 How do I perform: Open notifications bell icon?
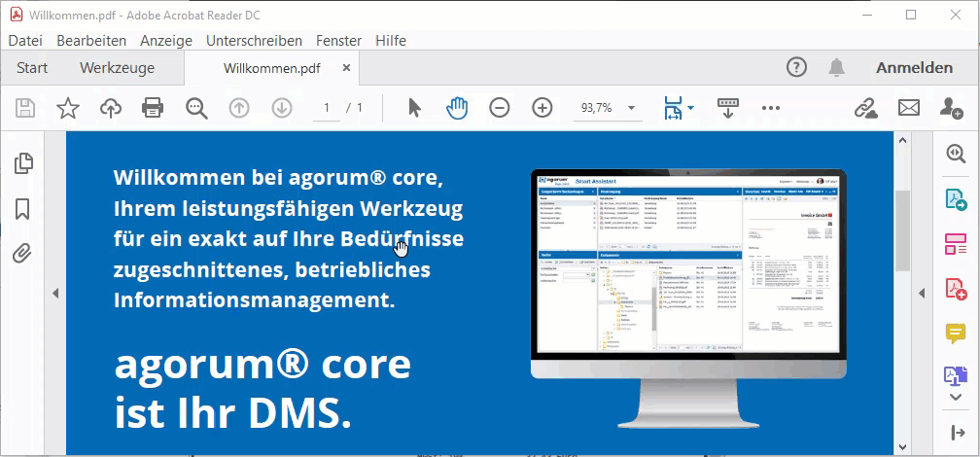tap(836, 67)
